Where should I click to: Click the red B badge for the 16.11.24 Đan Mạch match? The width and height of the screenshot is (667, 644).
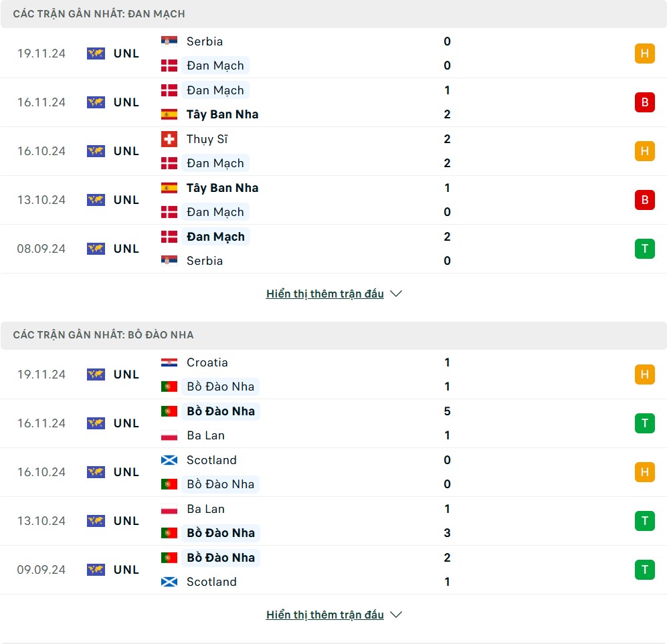[644, 102]
